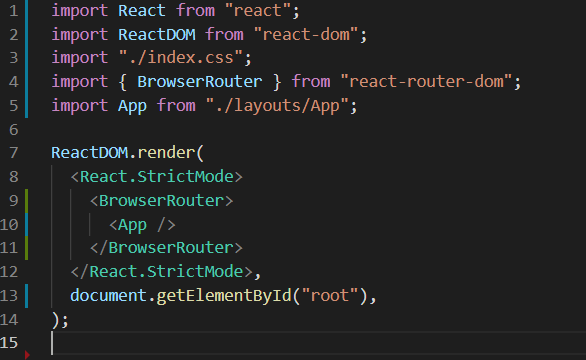Screen dimensions: 586x360
Task: Click the "./index.css" import path
Action: (181, 58)
